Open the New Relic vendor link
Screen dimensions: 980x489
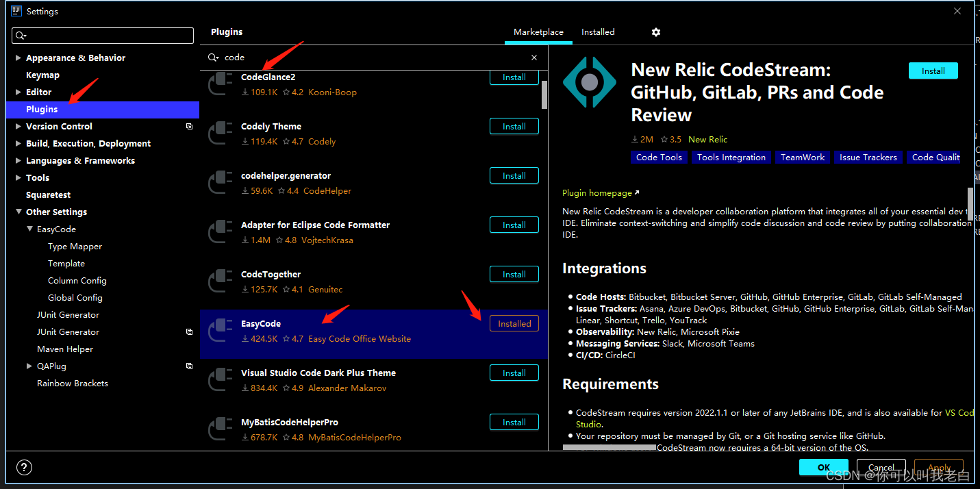pyautogui.click(x=707, y=139)
